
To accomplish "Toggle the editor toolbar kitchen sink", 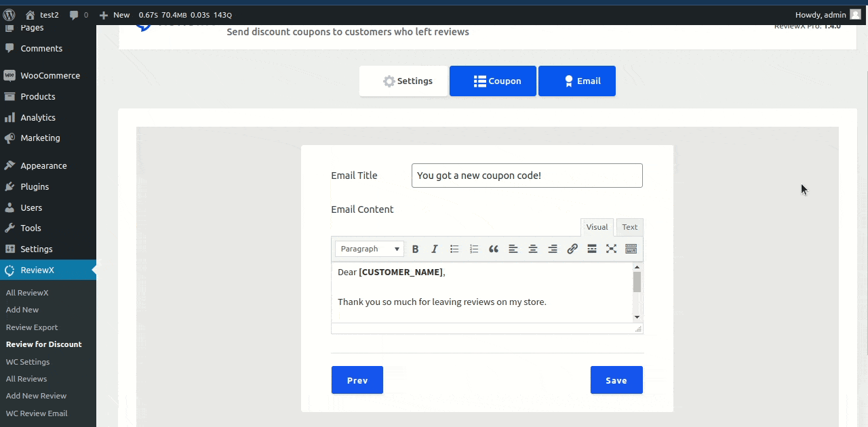I will click(x=631, y=249).
